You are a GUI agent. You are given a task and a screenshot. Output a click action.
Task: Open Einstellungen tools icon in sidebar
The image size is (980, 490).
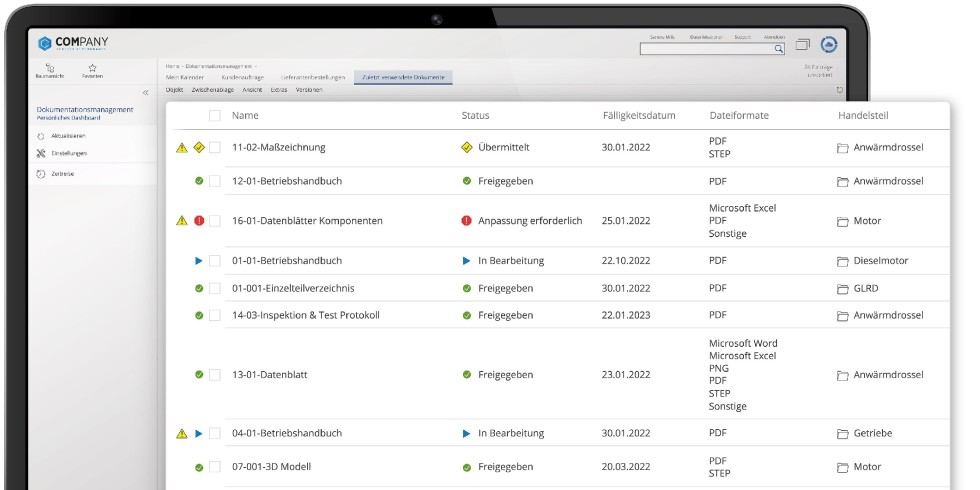click(x=41, y=154)
